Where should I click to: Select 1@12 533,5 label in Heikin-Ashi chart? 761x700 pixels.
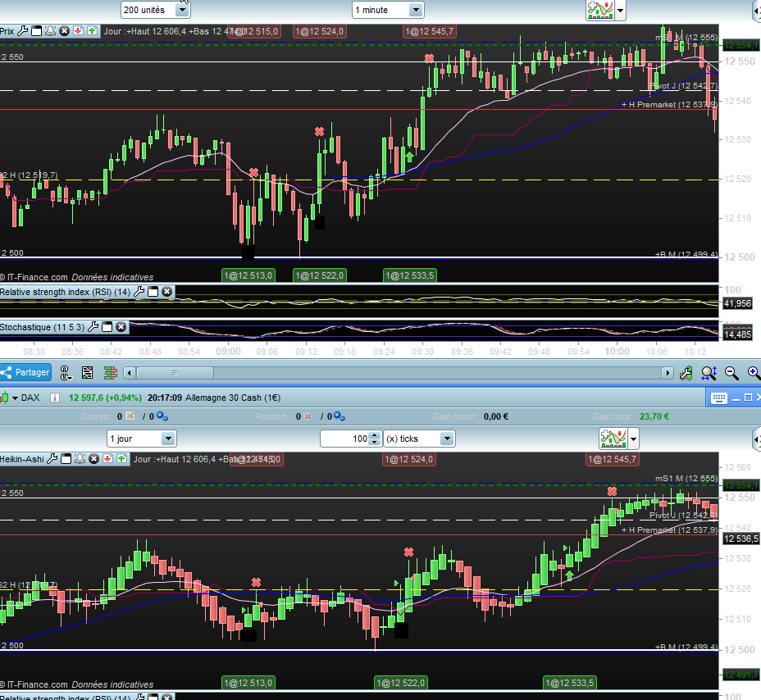[570, 683]
